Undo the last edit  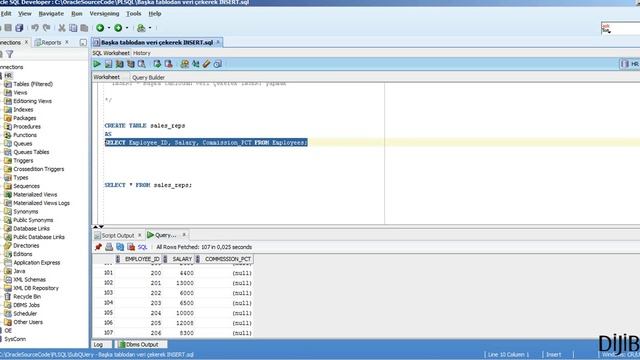point(35,28)
